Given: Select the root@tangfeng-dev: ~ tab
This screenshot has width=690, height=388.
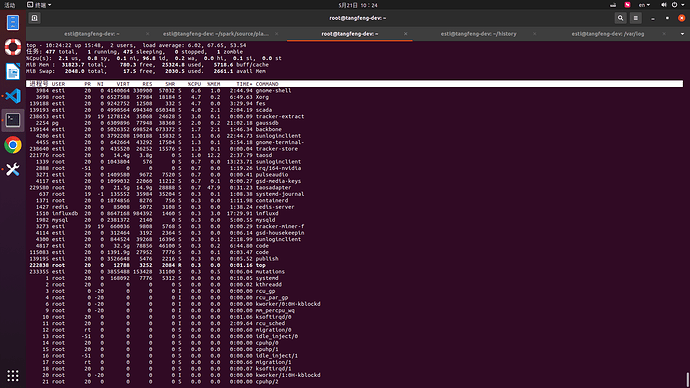Looking at the screenshot, I should pos(349,34).
